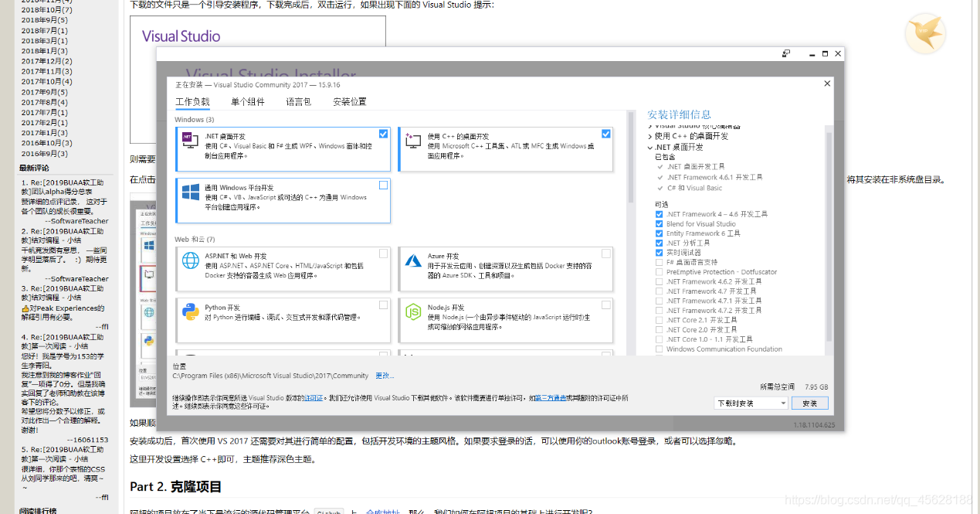Click the Node.js development hexagon icon
Screen dimensions: 980x514
(x=413, y=312)
